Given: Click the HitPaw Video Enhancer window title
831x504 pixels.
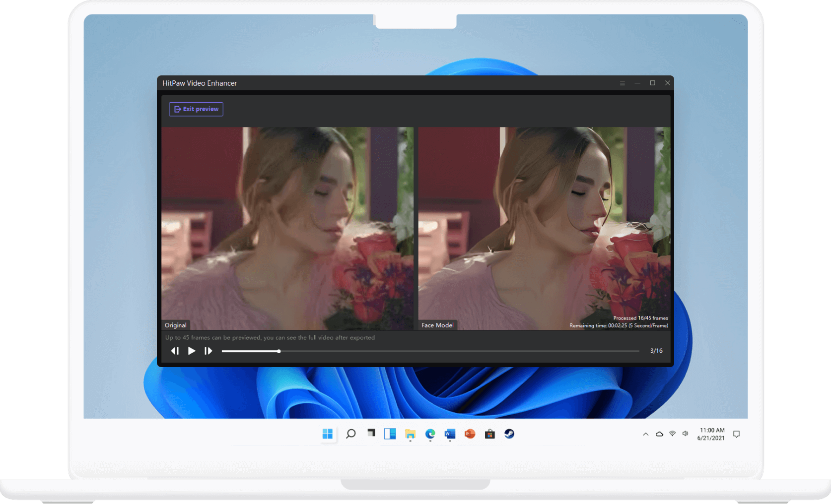Looking at the screenshot, I should click(200, 83).
